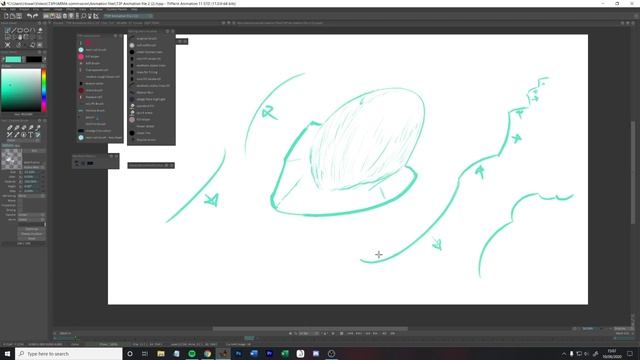Open Task View from the taskbar

145,353
